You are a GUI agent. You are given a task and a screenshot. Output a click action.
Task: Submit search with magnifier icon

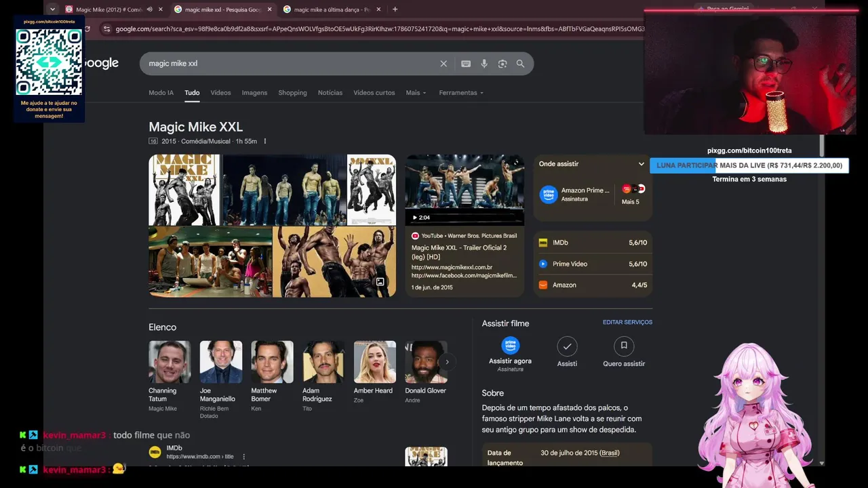point(520,64)
